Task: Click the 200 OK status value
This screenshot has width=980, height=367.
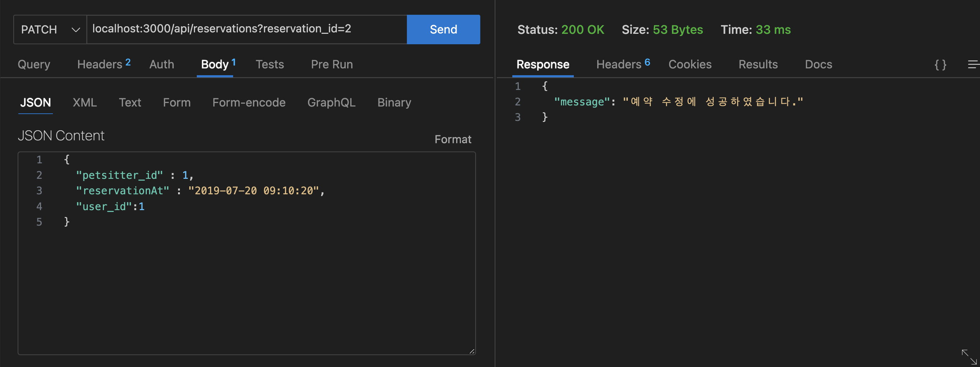Action: 582,30
